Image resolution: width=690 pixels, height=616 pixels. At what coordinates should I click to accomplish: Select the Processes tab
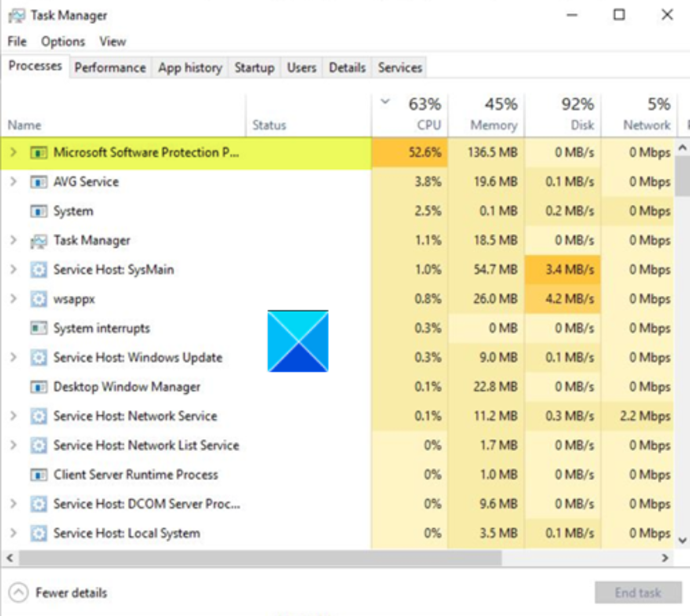[35, 66]
